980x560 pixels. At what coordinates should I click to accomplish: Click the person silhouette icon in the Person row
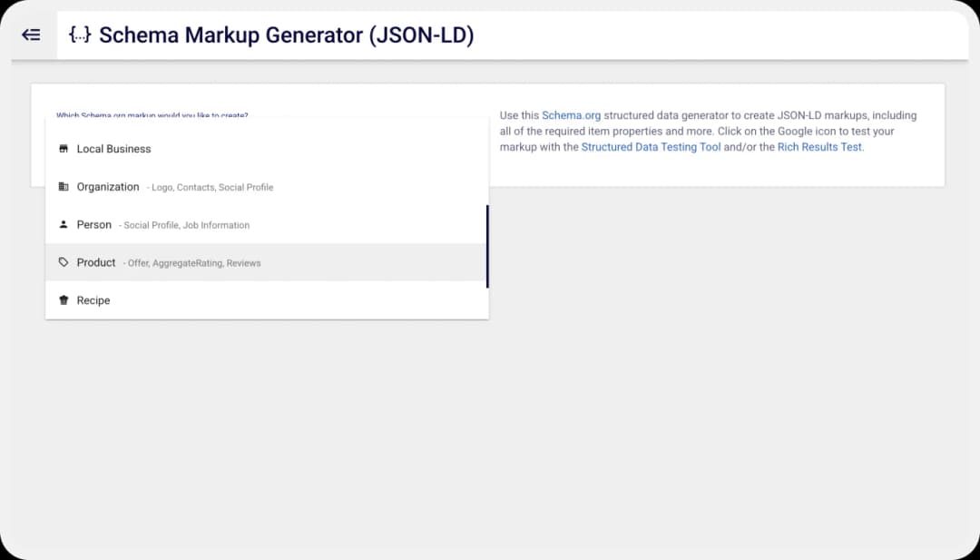coord(64,224)
